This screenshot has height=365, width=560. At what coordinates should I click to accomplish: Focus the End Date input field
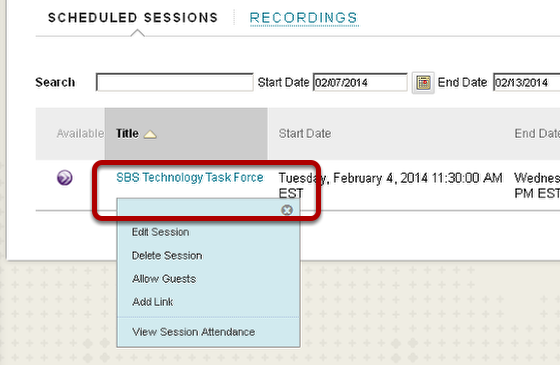pos(526,82)
